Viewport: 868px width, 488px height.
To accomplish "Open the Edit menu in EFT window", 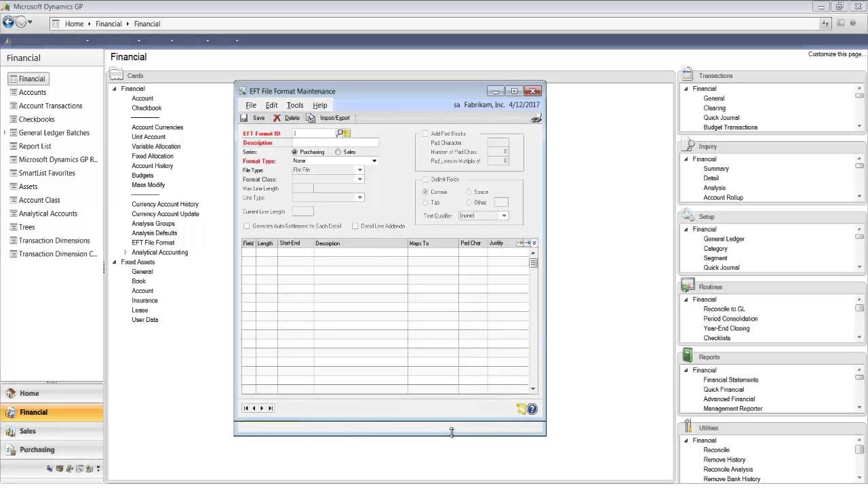I will pyautogui.click(x=271, y=105).
